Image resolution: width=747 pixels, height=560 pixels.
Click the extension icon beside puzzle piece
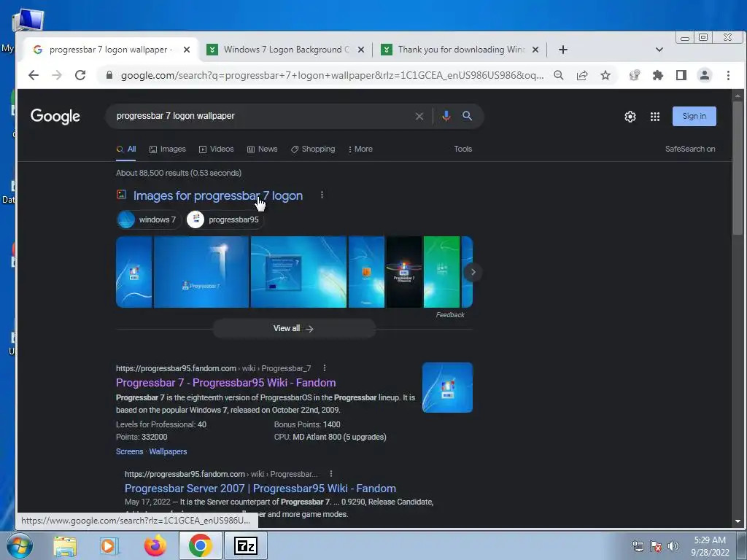[634, 75]
